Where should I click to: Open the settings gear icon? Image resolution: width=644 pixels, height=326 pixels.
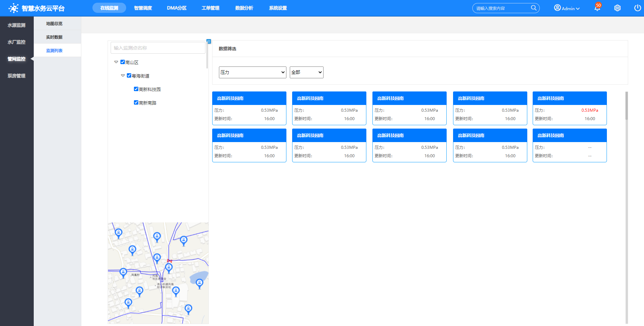[617, 8]
